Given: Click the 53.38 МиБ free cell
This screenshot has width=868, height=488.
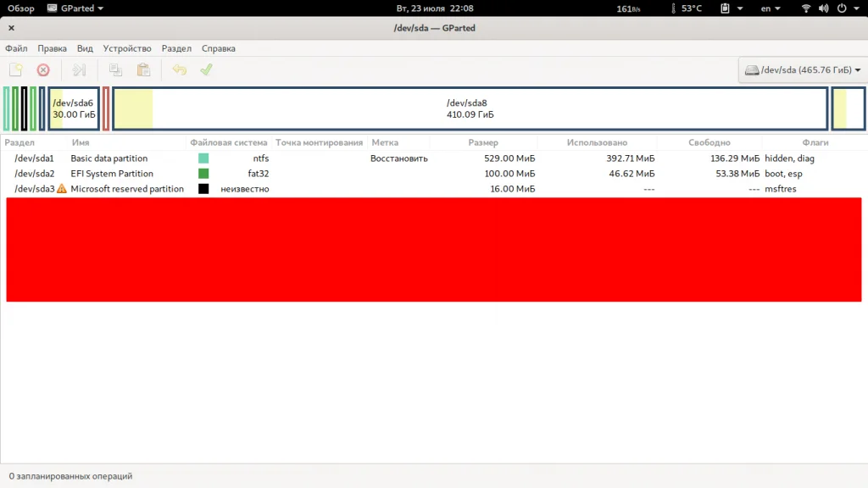Looking at the screenshot, I should [x=738, y=173].
